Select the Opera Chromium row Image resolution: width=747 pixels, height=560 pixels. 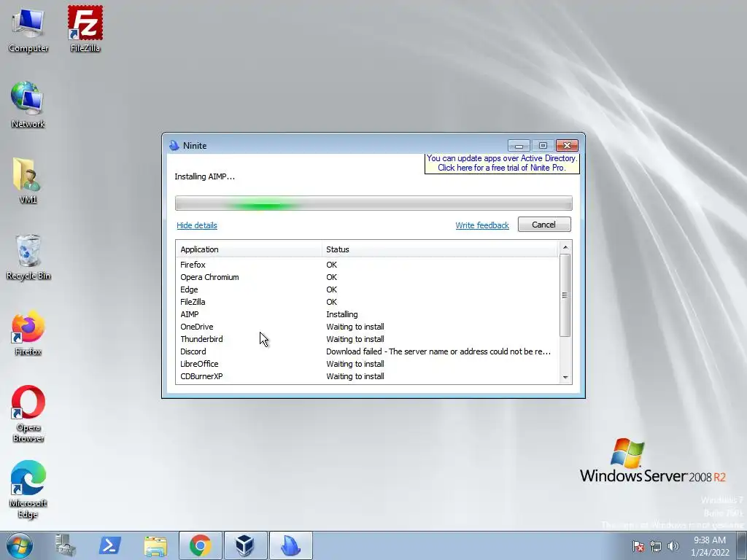click(x=367, y=277)
